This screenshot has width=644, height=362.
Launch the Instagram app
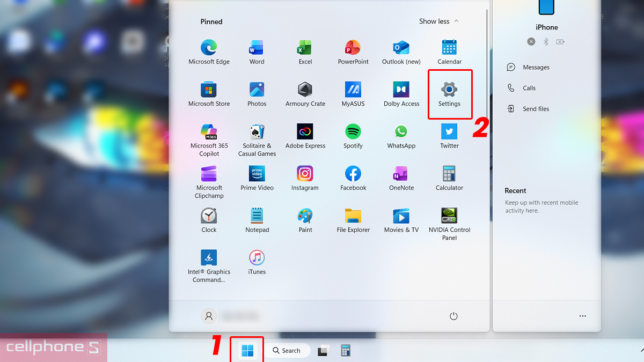(x=305, y=179)
